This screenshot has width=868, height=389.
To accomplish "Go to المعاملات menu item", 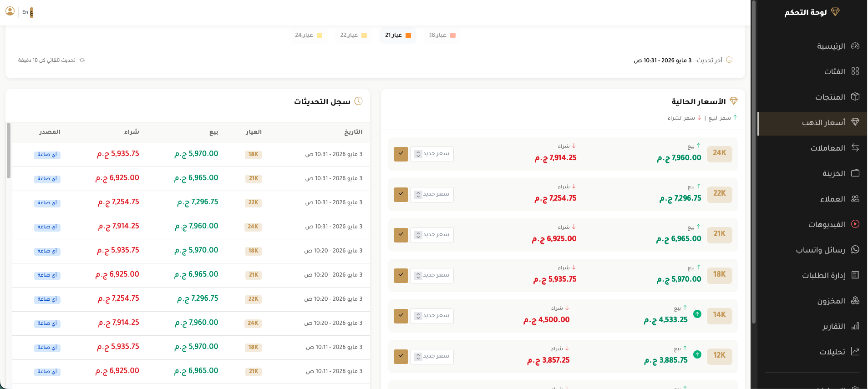I will pos(812,148).
